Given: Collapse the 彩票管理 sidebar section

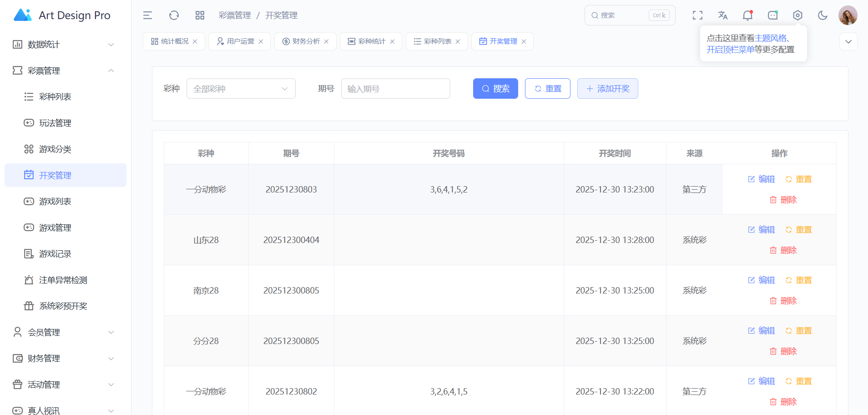Looking at the screenshot, I should tap(64, 71).
